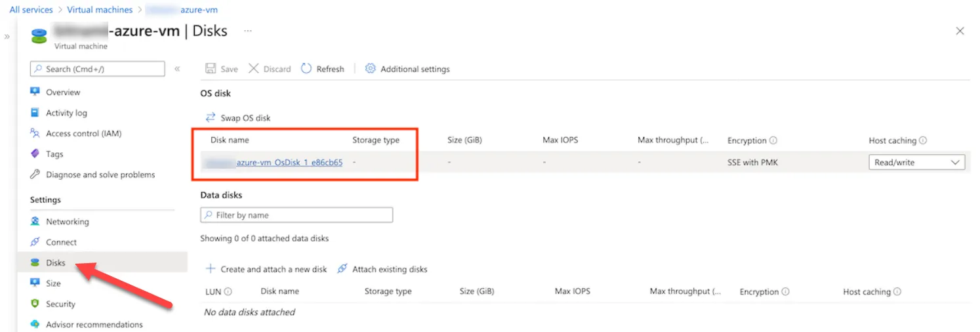Click the data disks Encryption info icon
This screenshot has width=980, height=332.
(x=785, y=291)
